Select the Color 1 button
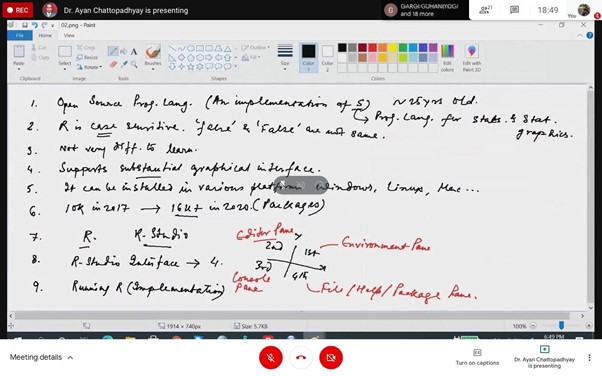602x376 pixels. tap(308, 58)
